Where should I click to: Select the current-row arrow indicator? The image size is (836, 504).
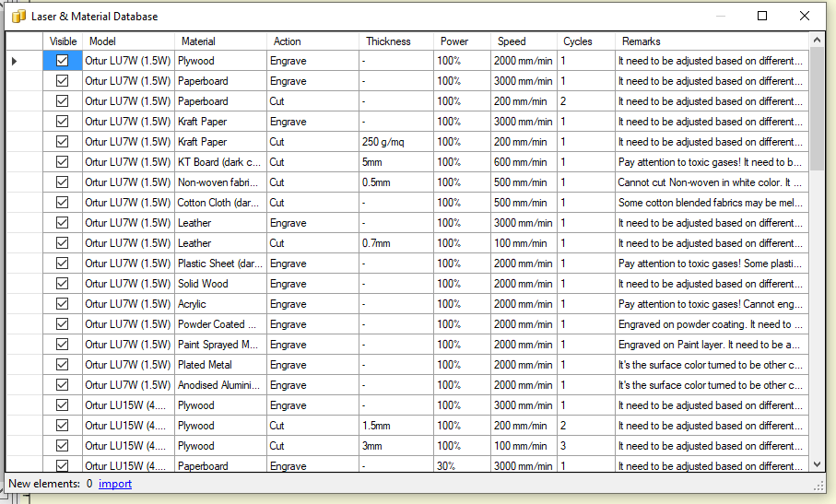(x=15, y=61)
